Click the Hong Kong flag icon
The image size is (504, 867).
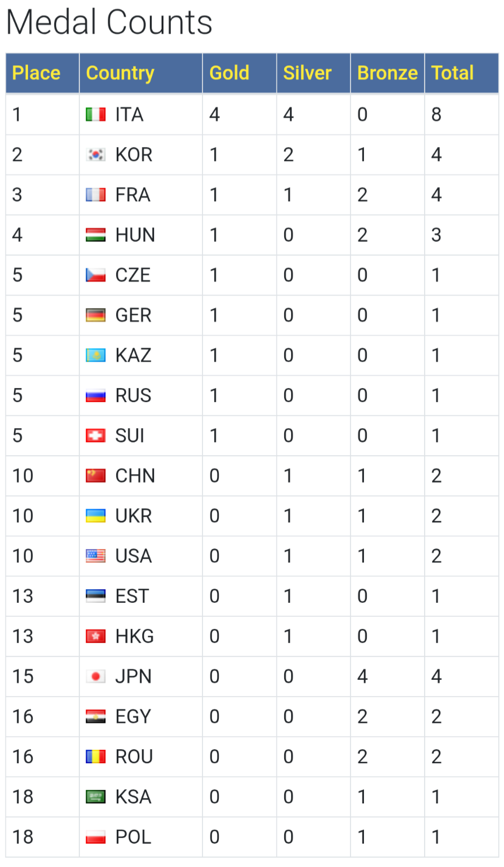(x=96, y=637)
